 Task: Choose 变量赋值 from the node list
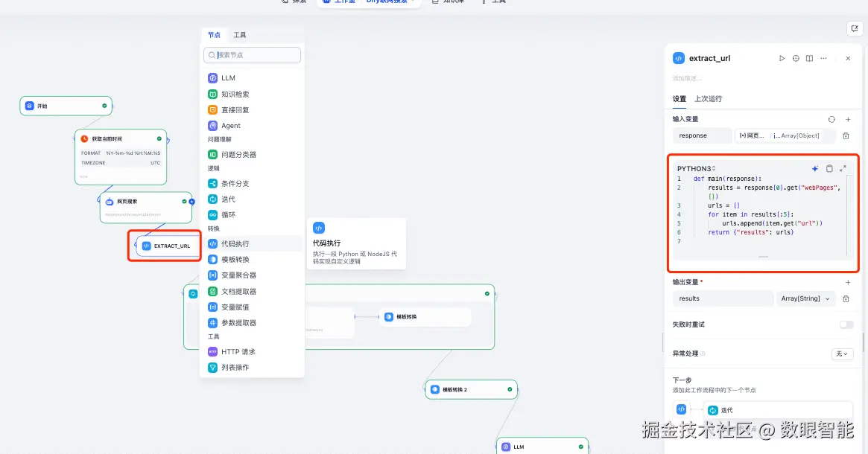pos(253,307)
